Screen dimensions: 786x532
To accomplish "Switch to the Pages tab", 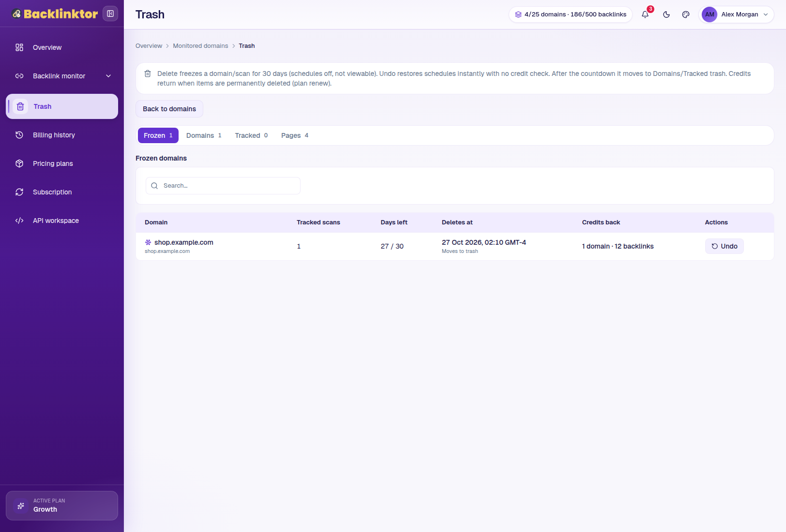I will click(295, 135).
